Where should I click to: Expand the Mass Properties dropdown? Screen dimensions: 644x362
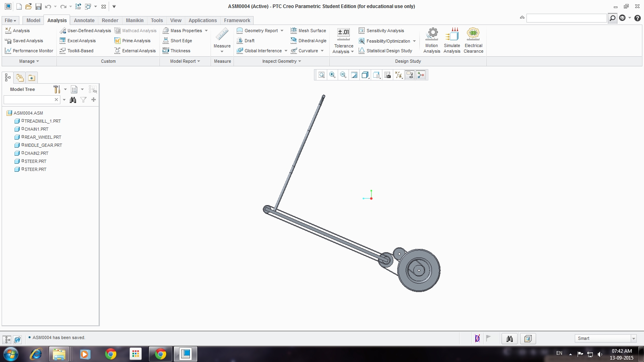(206, 31)
